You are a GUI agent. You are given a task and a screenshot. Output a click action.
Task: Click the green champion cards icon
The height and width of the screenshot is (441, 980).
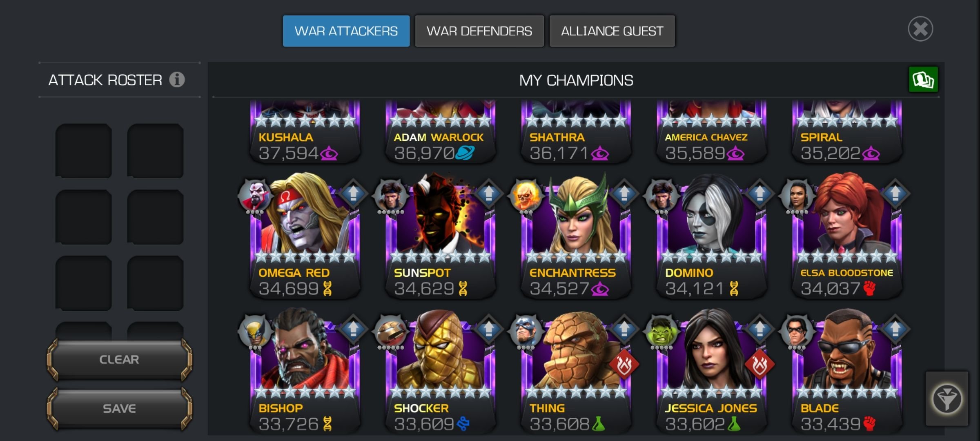(x=923, y=79)
